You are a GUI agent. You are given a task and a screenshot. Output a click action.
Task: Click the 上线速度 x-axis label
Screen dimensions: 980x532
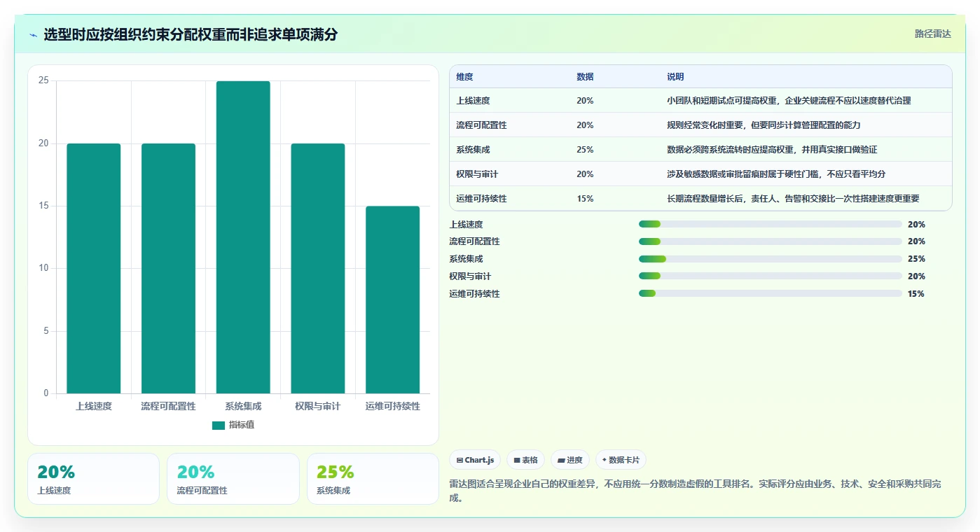(x=94, y=406)
